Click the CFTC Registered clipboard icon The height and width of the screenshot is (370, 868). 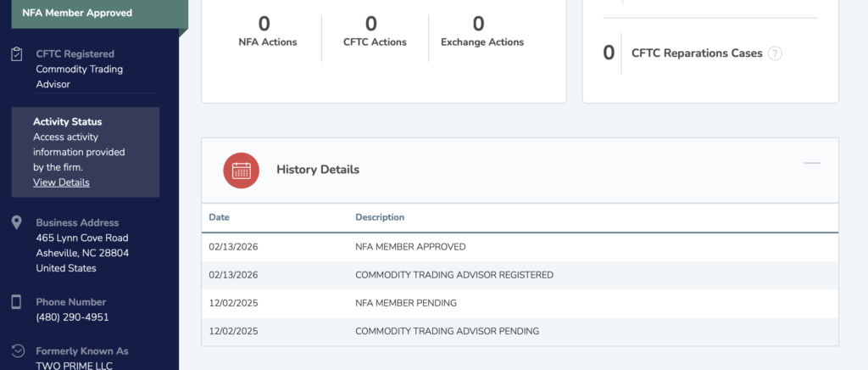click(16, 54)
